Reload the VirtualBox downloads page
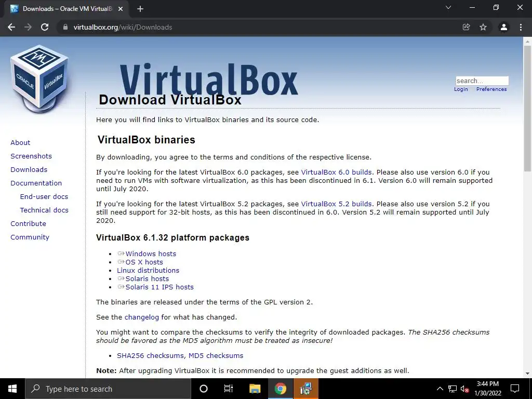532x399 pixels. (45, 27)
